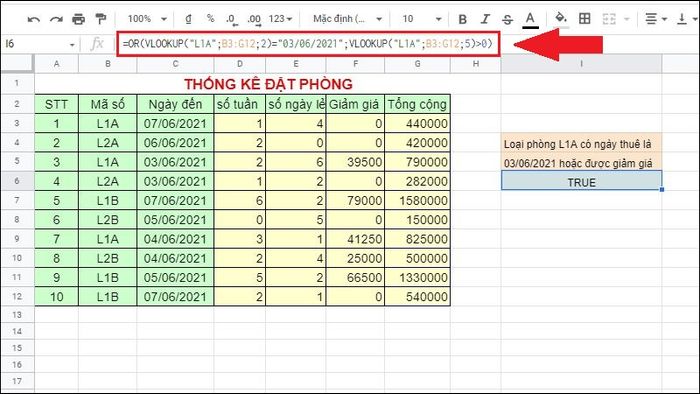Open the text color picker
This screenshot has height=394, width=700.
point(530,20)
